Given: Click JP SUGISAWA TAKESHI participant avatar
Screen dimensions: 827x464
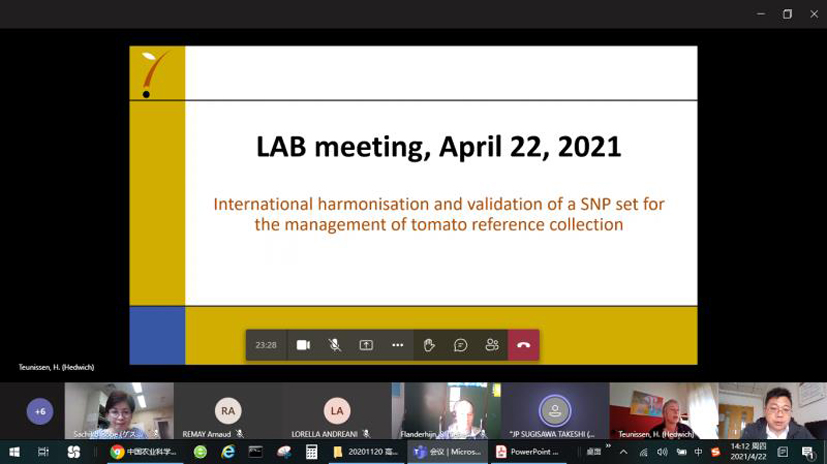Looking at the screenshot, I should [554, 410].
